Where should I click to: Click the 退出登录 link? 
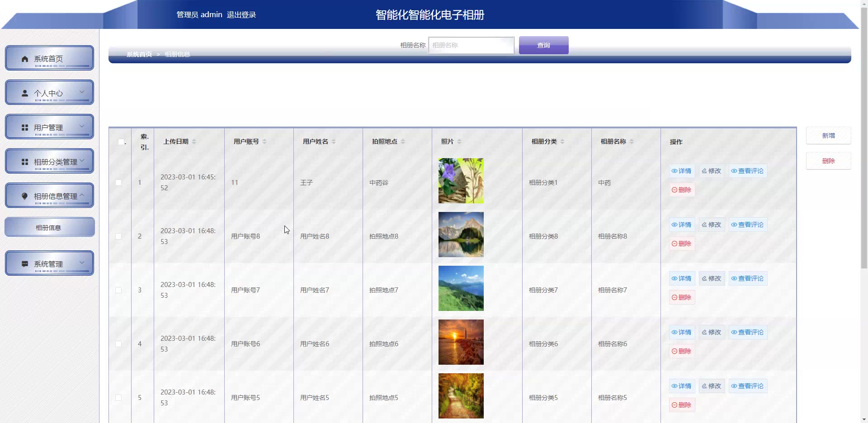241,15
